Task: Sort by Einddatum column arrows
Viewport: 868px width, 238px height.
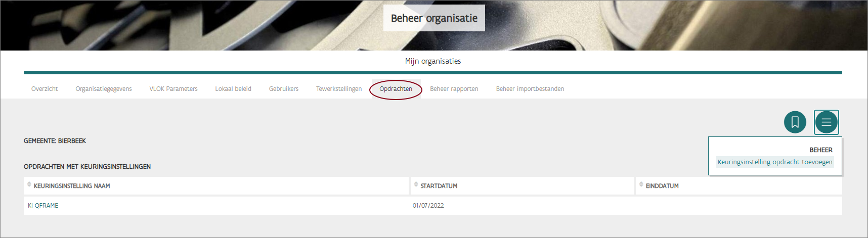Action: [x=641, y=185]
